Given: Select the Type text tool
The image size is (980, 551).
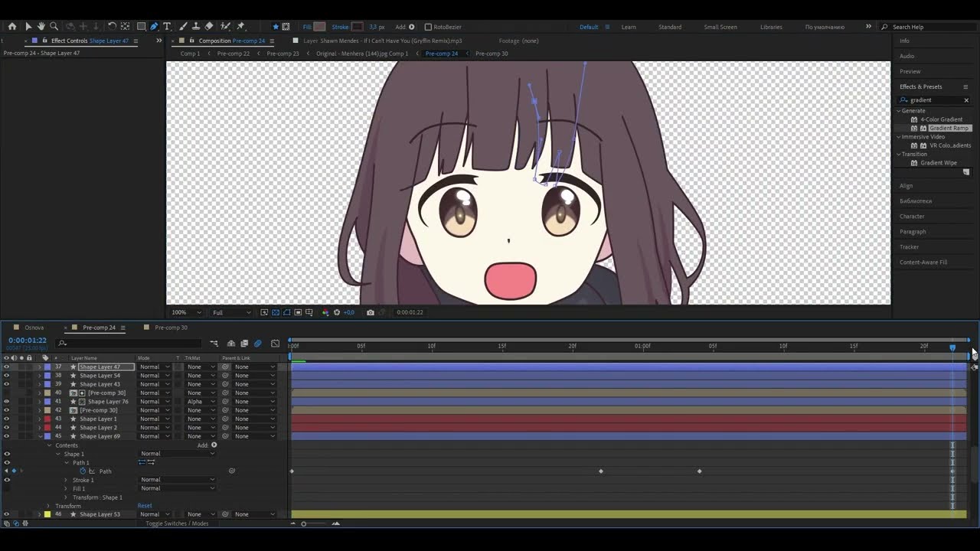Looking at the screenshot, I should pyautogui.click(x=167, y=26).
